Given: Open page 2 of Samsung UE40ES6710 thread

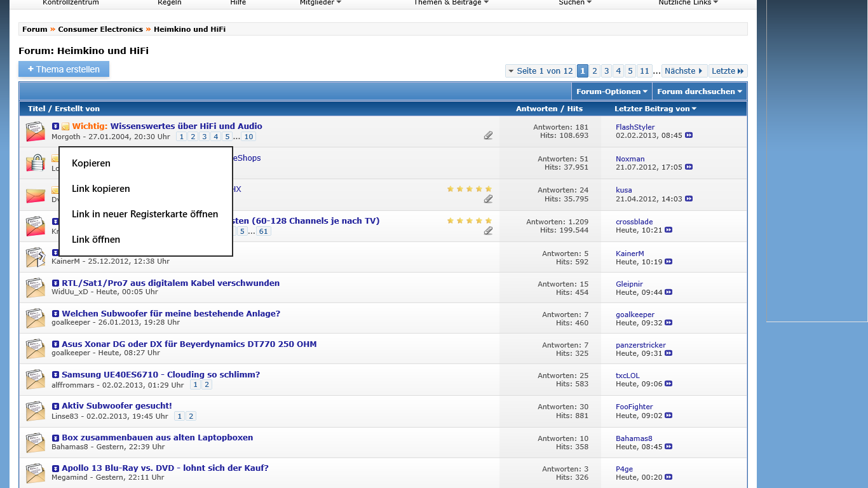Looking at the screenshot, I should click(207, 385).
